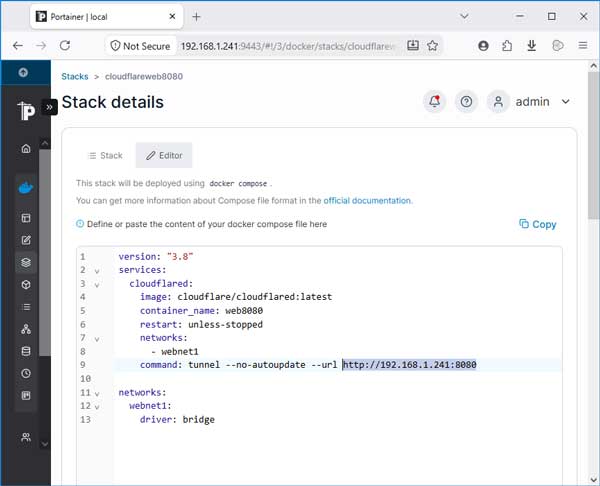Click the admin user avatar icon
600x486 pixels.
(498, 102)
